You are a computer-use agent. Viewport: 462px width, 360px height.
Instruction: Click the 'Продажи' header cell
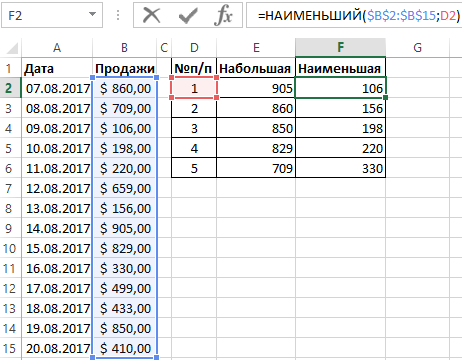click(124, 68)
